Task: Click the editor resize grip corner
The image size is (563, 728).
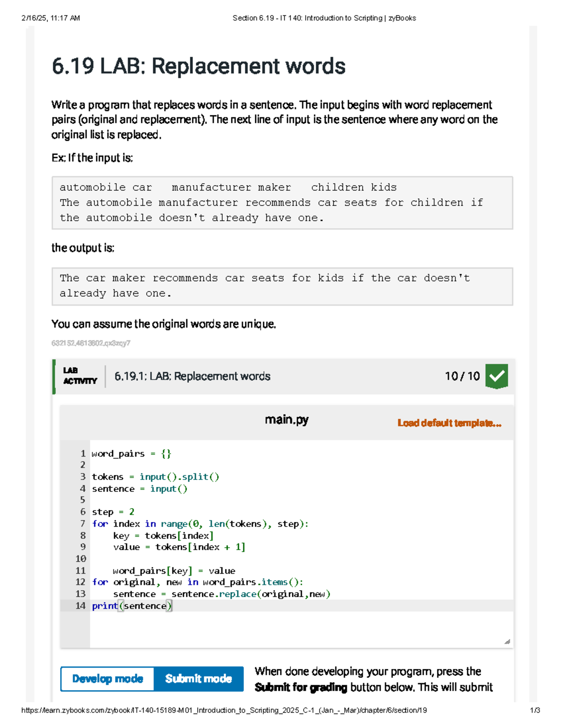Action: pyautogui.click(x=507, y=641)
